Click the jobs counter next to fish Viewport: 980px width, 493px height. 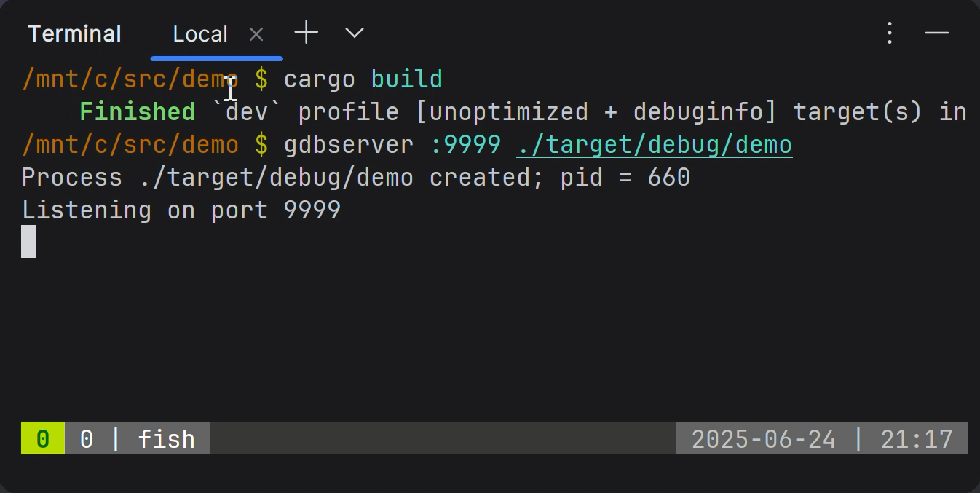click(86, 438)
